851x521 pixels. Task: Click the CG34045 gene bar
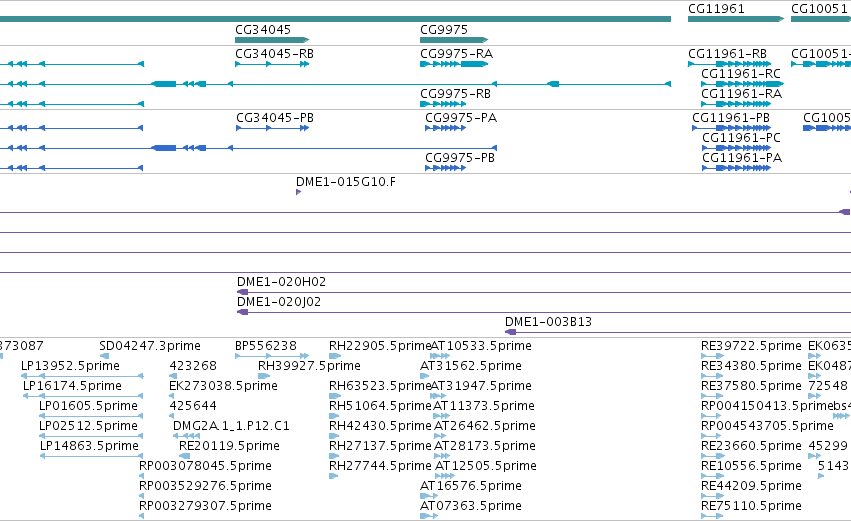coord(272,40)
